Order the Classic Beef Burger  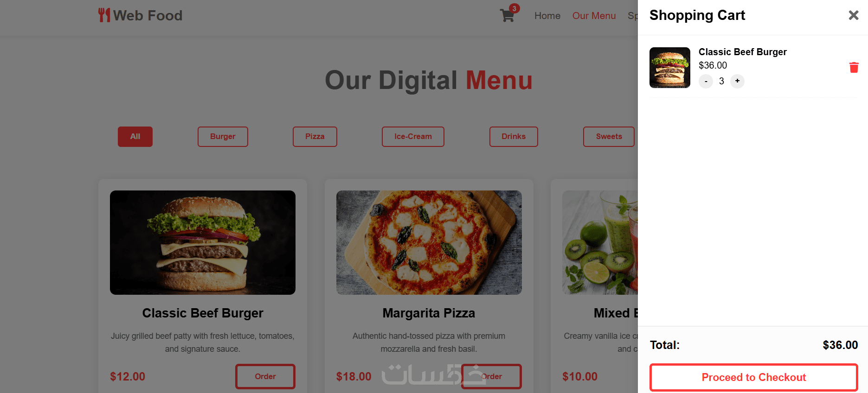[265, 376]
